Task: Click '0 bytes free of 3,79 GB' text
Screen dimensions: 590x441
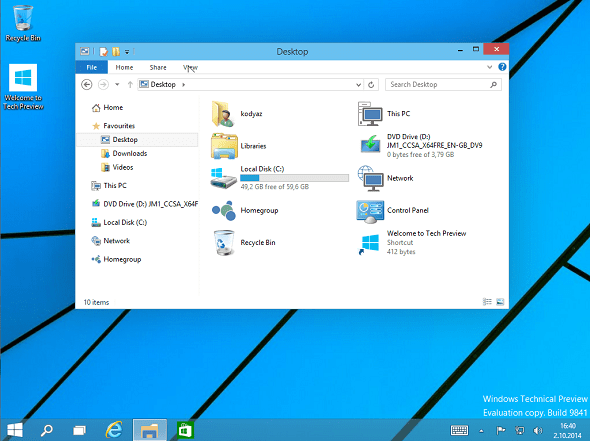Action: pos(420,155)
